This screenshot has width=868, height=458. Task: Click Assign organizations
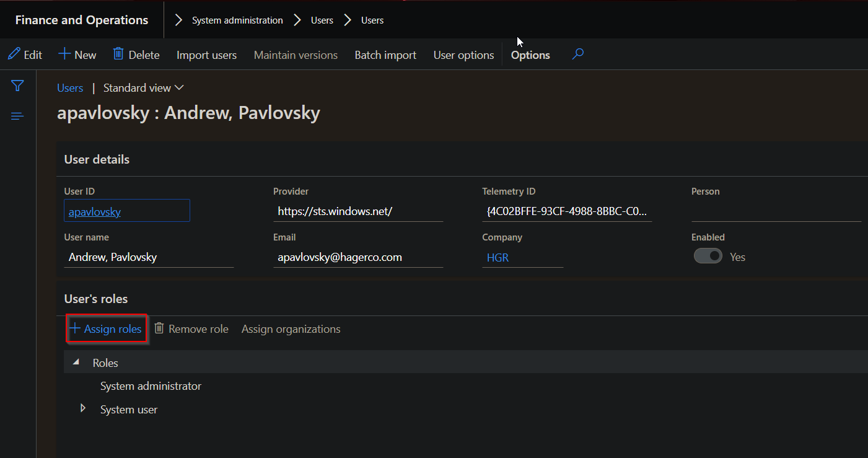click(x=291, y=329)
